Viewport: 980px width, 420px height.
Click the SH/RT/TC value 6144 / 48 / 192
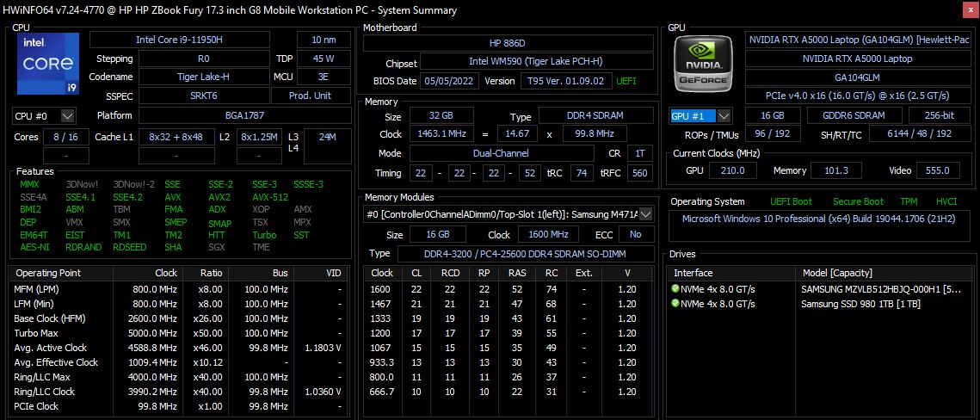920,134
